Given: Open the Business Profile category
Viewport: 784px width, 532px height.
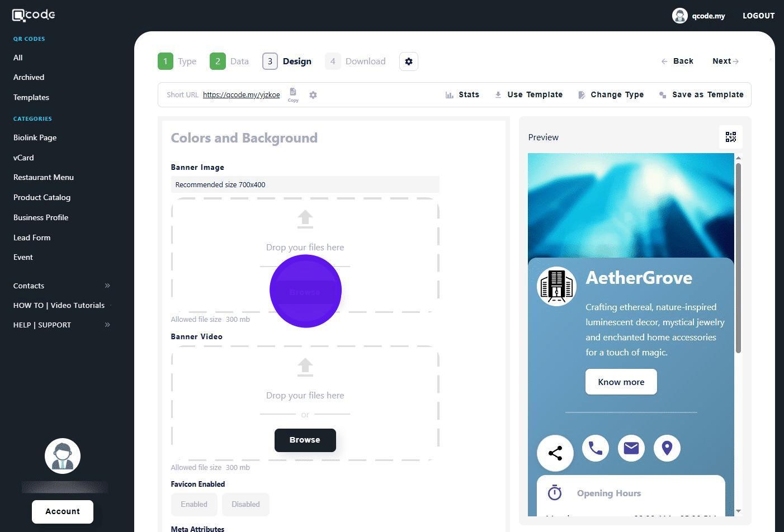Looking at the screenshot, I should pyautogui.click(x=41, y=217).
